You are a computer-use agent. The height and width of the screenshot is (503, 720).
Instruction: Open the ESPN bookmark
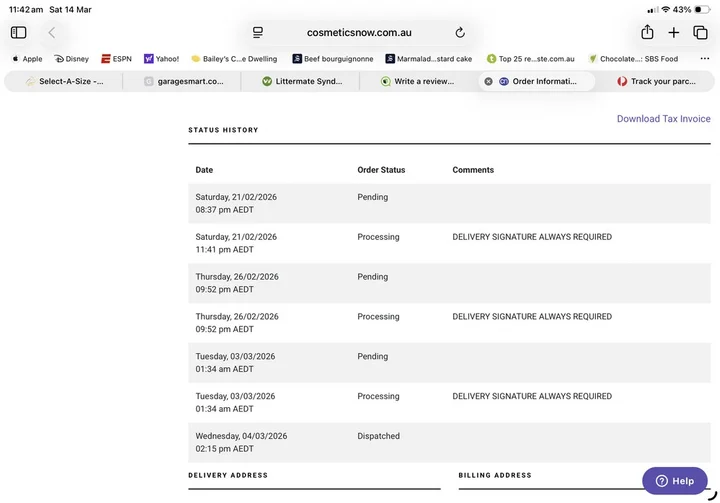pos(117,59)
